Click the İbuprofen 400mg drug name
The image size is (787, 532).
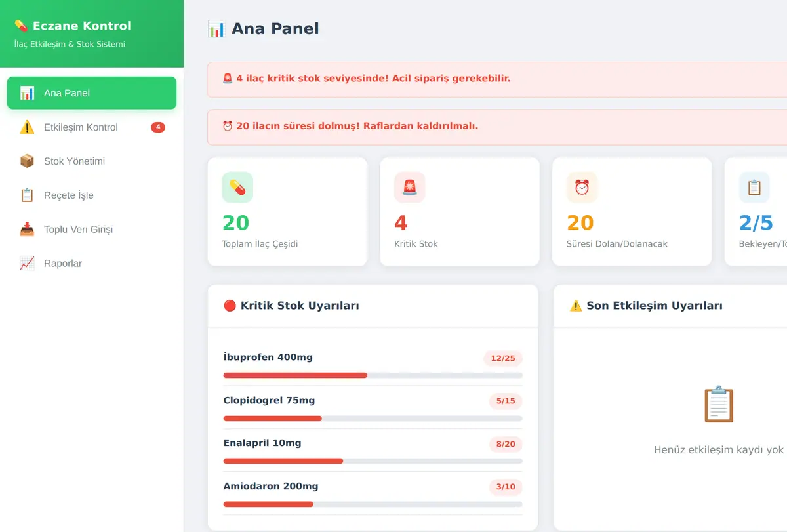tap(268, 358)
